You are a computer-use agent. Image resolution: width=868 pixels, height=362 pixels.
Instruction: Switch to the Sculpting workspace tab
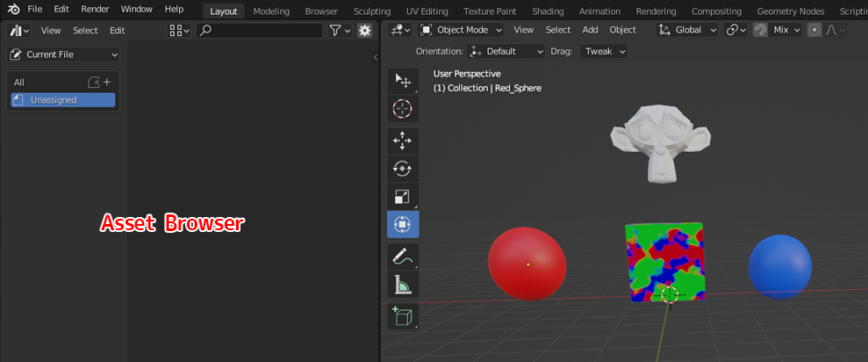click(372, 11)
